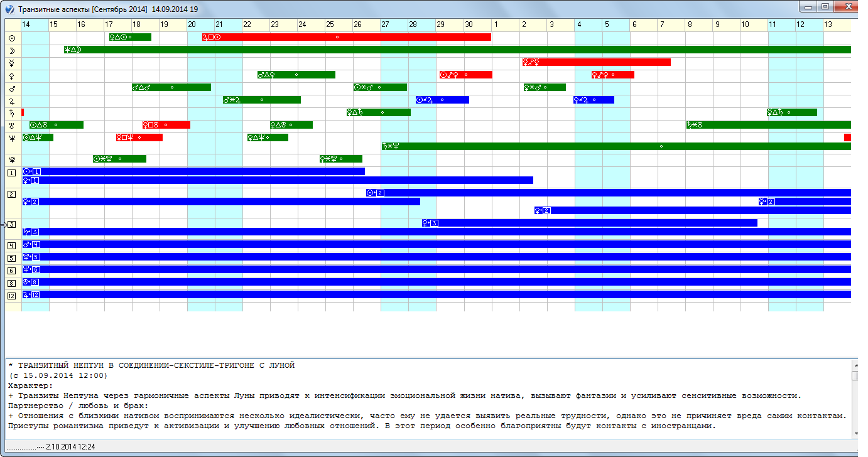Click the Mercury opposition Mercury red bar
The height and width of the screenshot is (457, 868).
595,62
